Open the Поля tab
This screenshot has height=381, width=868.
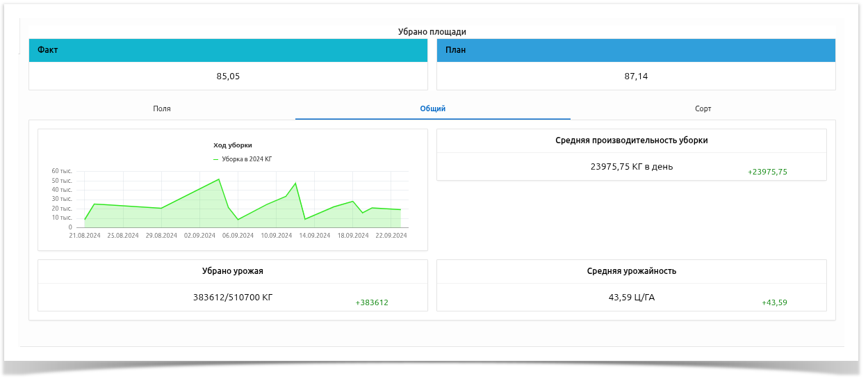coord(161,109)
